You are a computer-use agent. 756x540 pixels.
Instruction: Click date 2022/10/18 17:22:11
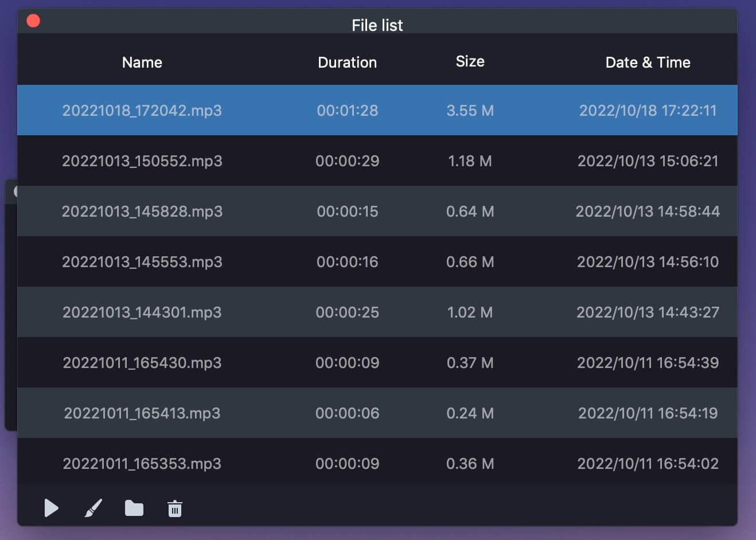click(x=648, y=110)
